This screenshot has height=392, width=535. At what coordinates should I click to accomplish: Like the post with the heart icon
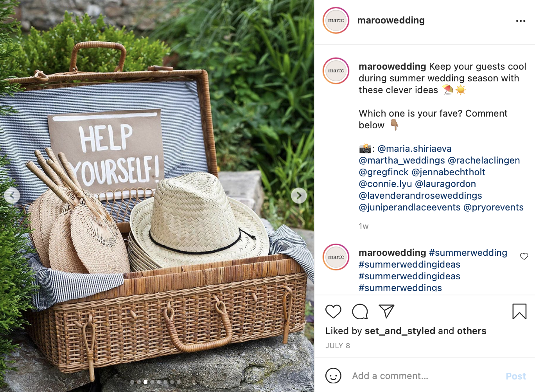coord(333,311)
